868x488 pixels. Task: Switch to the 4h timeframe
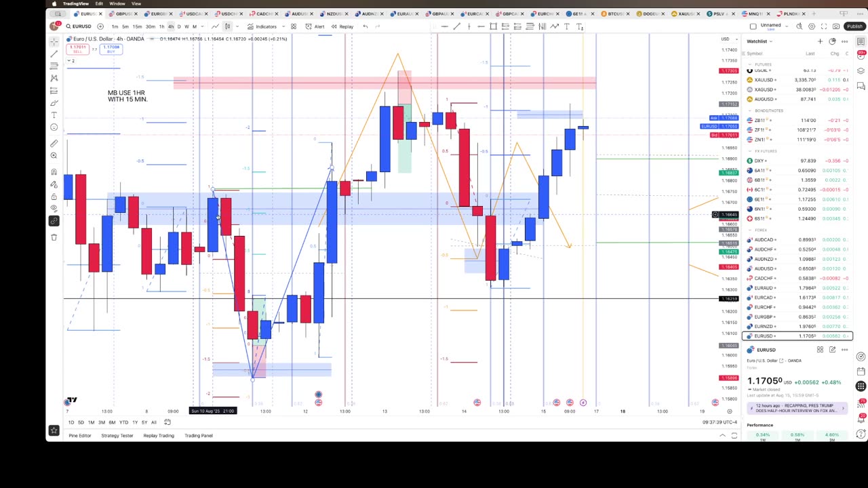(x=171, y=26)
